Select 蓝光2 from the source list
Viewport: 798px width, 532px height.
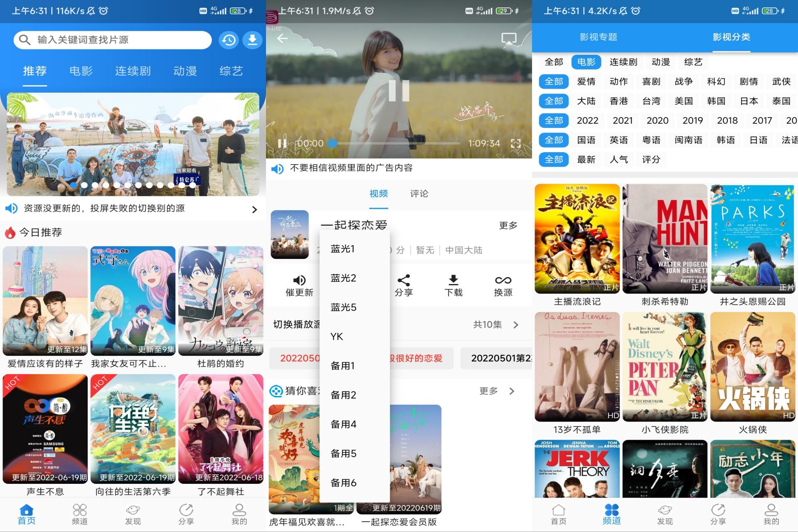click(342, 278)
